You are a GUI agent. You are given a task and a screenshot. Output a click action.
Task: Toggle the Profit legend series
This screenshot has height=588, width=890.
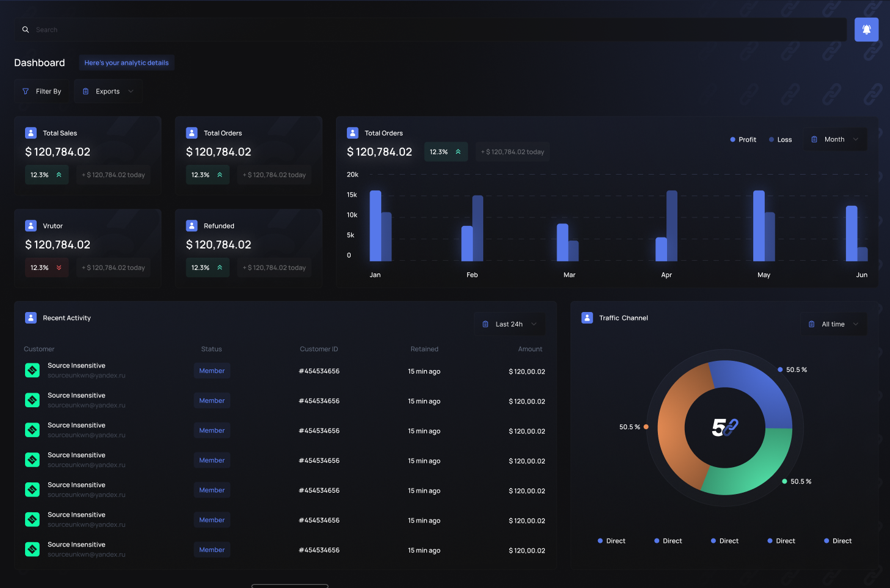[x=743, y=139]
